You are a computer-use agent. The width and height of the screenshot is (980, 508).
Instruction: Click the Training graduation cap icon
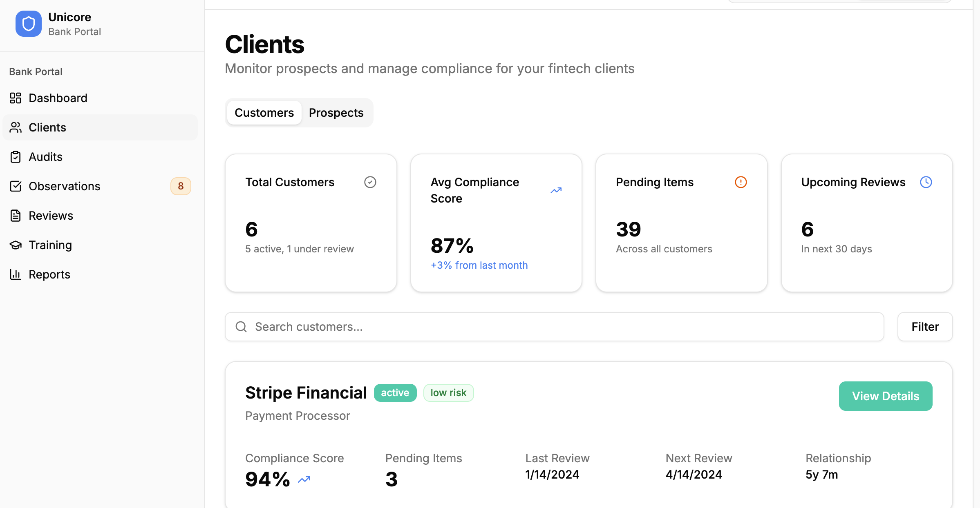coord(16,245)
